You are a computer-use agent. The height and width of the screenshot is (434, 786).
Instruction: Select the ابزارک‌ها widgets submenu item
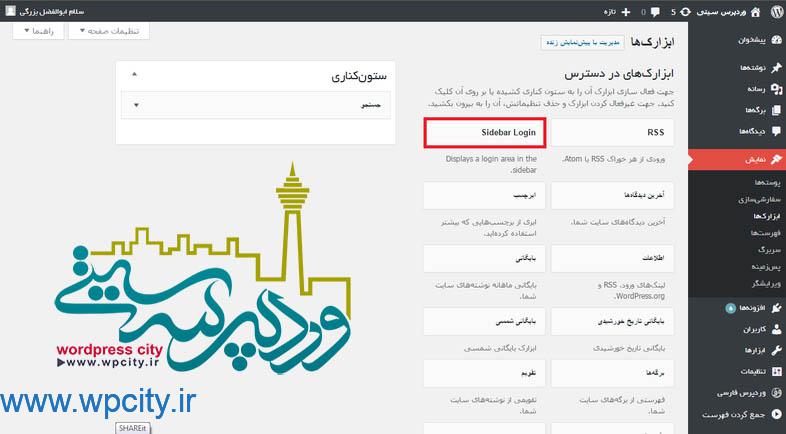(x=767, y=216)
